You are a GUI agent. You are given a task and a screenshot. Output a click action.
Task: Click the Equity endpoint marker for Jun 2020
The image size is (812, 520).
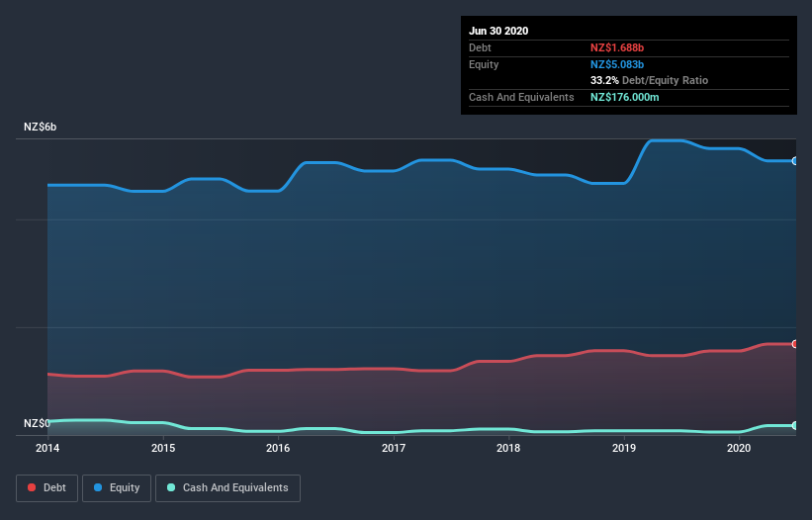795,161
